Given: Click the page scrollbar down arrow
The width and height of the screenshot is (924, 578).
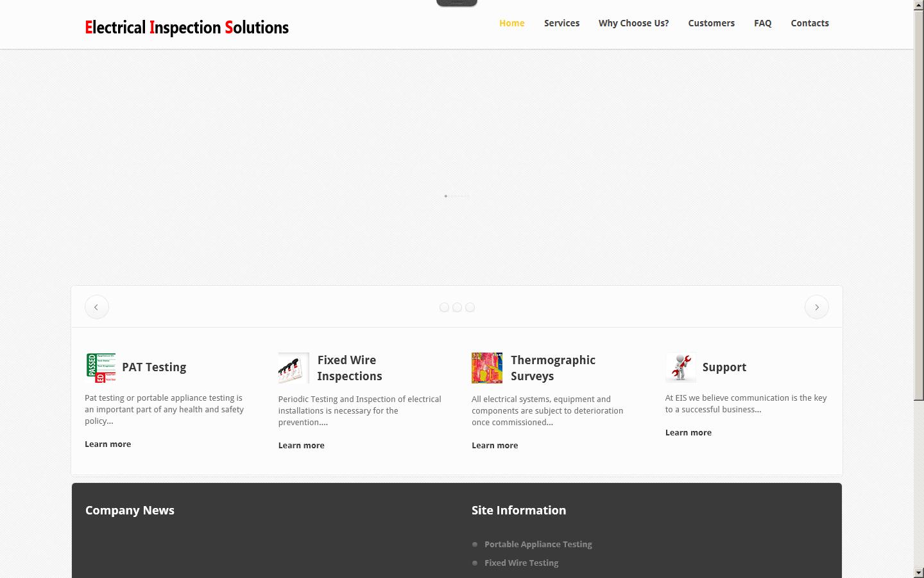Looking at the screenshot, I should [920, 572].
